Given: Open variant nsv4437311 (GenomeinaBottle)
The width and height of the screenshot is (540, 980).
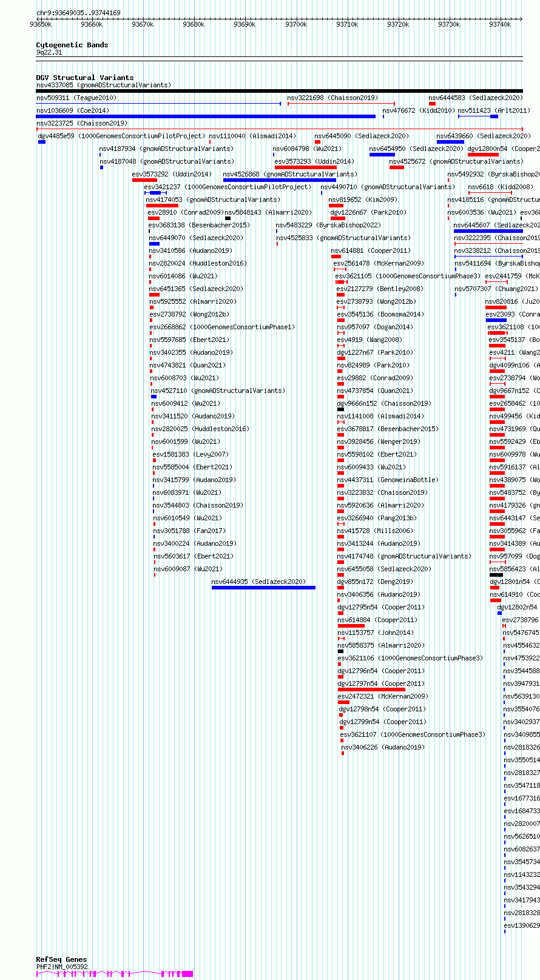Looking at the screenshot, I should coord(388,480).
